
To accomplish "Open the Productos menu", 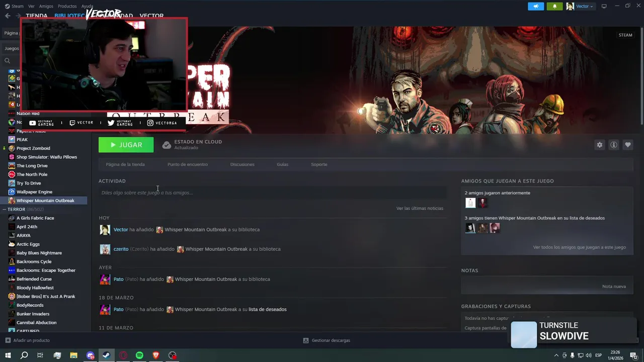I will click(x=67, y=6).
